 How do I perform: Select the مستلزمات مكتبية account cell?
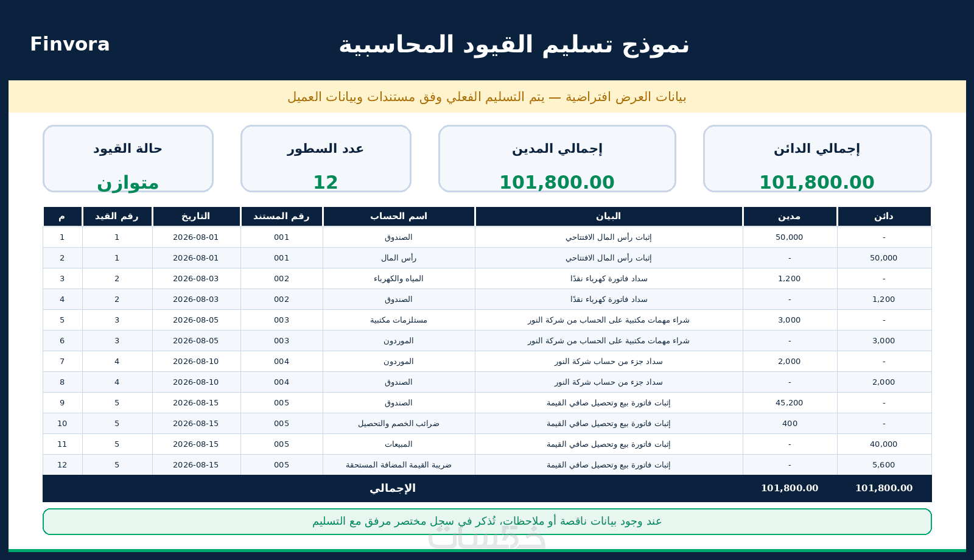[399, 320]
